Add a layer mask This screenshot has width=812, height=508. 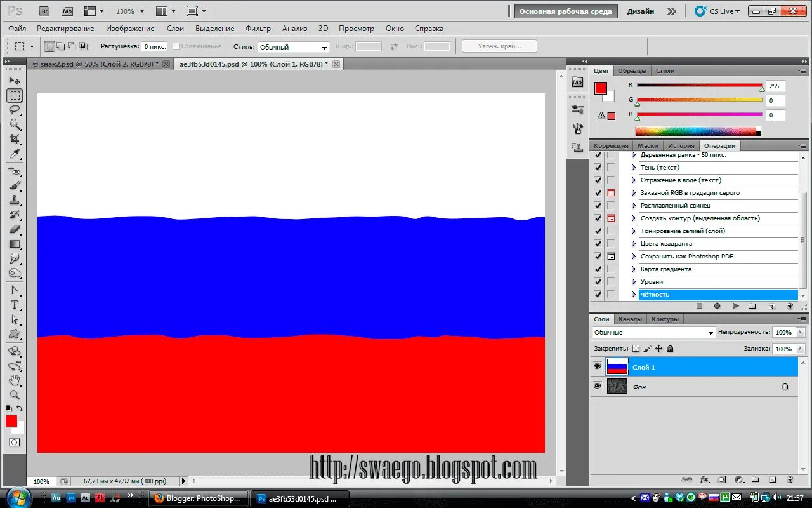click(721, 479)
